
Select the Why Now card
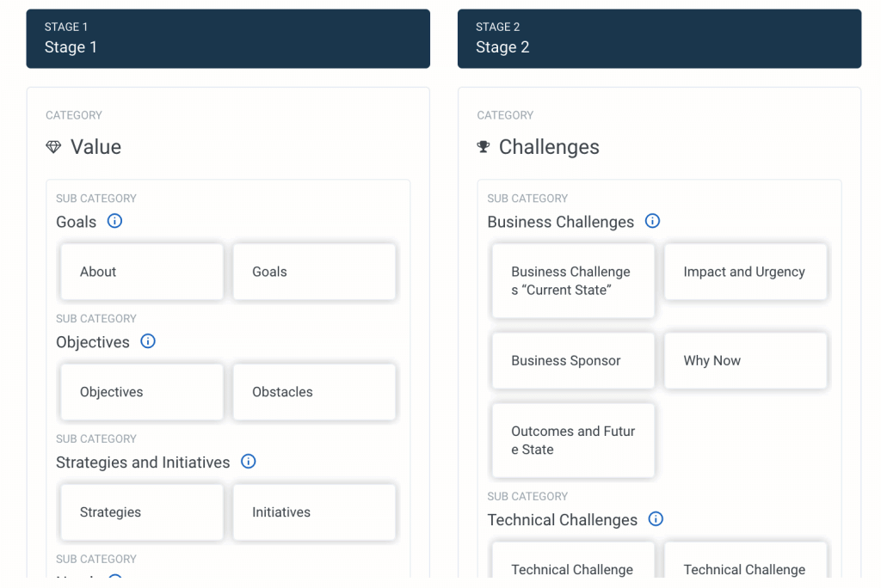[745, 361]
